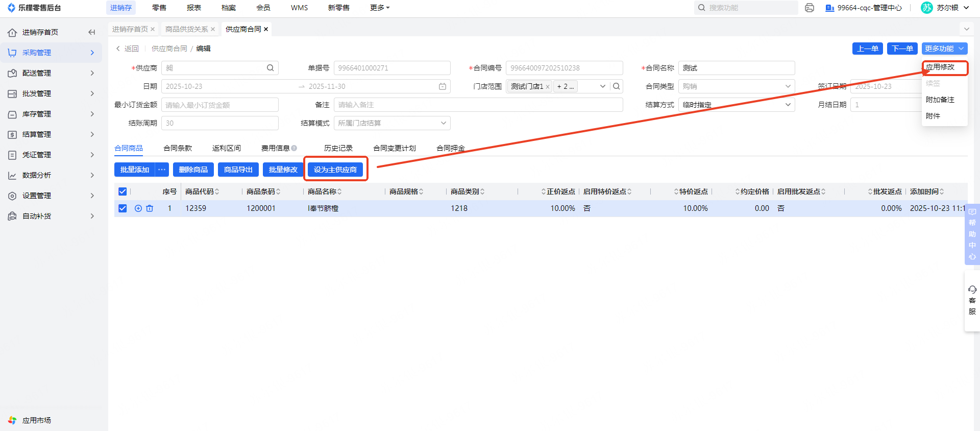
Task: Click the purchase management cart icon
Action: click(12, 53)
